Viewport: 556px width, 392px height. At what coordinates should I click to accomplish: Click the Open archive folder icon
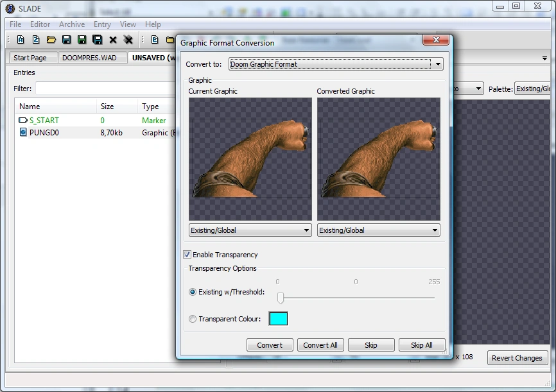pyautogui.click(x=51, y=40)
